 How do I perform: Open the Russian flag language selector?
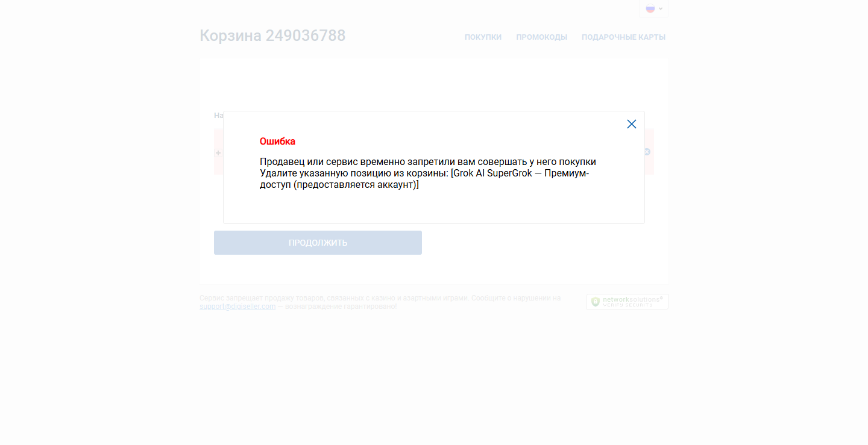(x=653, y=8)
